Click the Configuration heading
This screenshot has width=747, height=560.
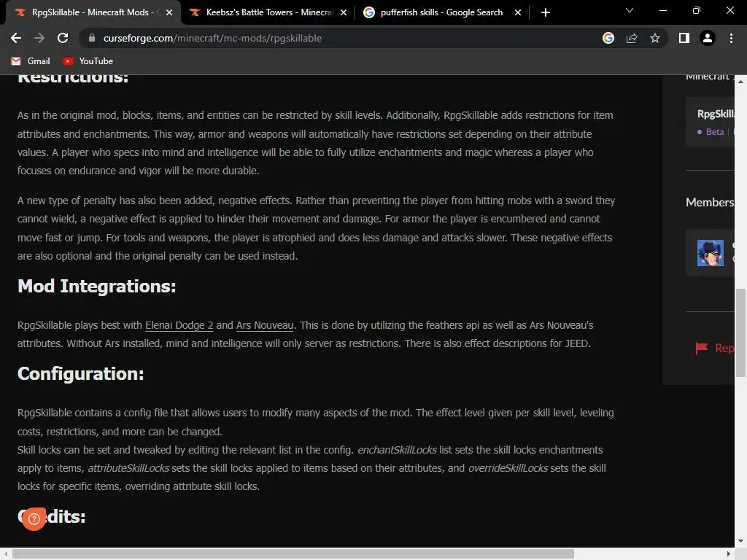coord(80,374)
